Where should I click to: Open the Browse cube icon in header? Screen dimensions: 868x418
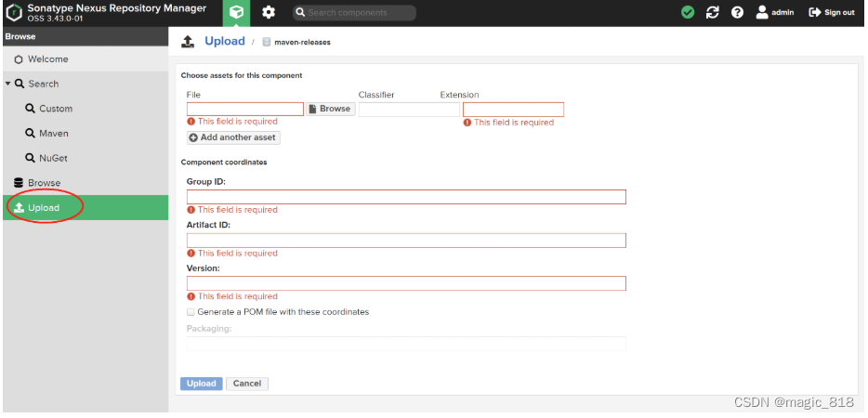click(x=236, y=13)
